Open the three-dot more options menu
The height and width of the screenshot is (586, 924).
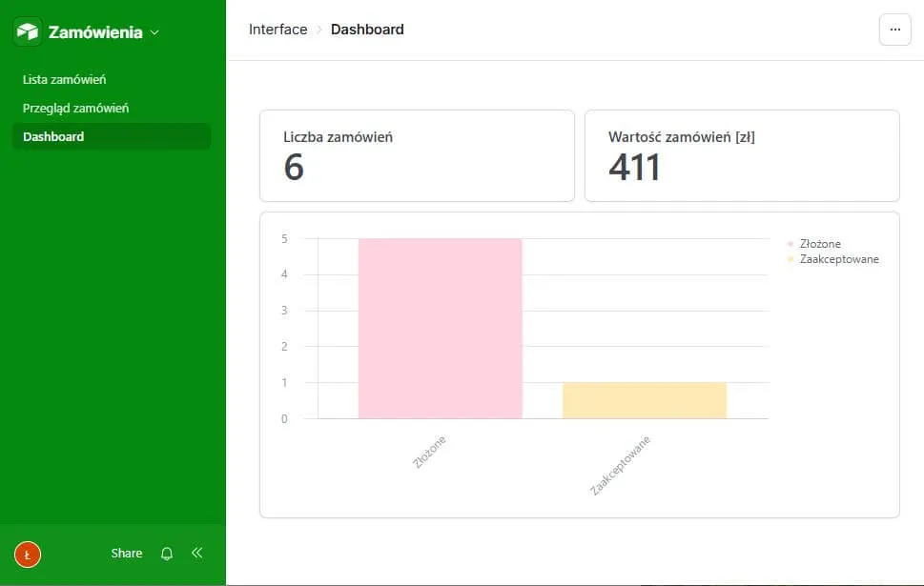coord(894,30)
